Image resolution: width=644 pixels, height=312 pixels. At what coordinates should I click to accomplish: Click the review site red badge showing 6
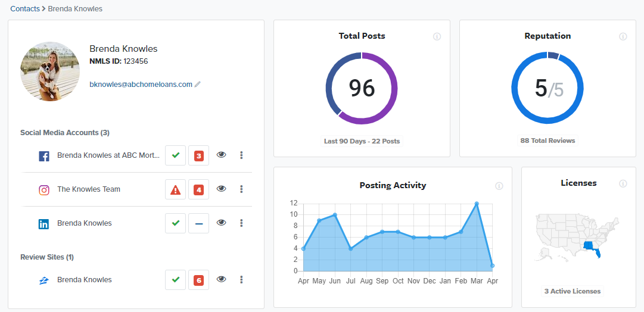(199, 280)
